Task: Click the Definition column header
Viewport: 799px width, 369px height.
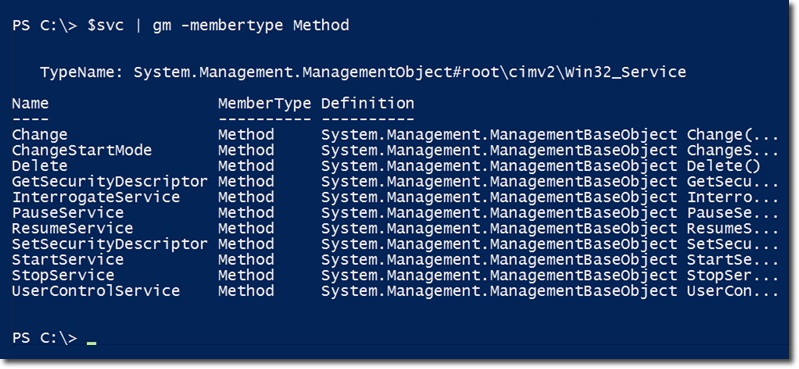Action: [367, 103]
